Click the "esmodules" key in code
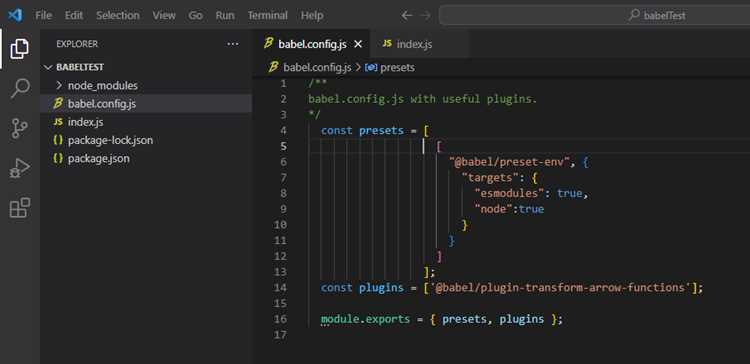 [x=513, y=193]
